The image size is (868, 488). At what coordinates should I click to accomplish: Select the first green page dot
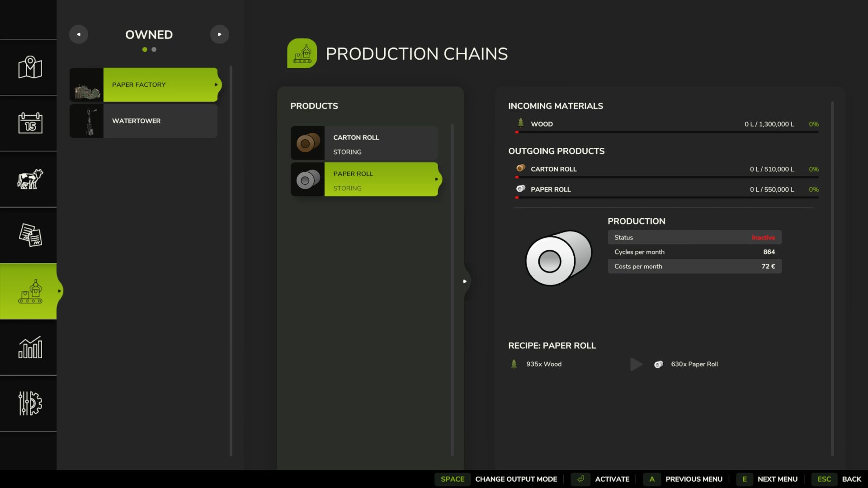(x=145, y=50)
